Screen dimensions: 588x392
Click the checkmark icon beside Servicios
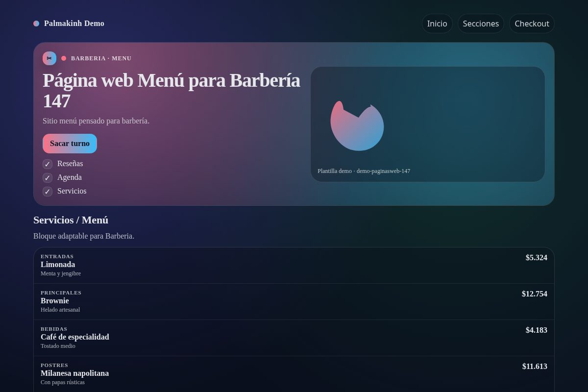pyautogui.click(x=48, y=191)
